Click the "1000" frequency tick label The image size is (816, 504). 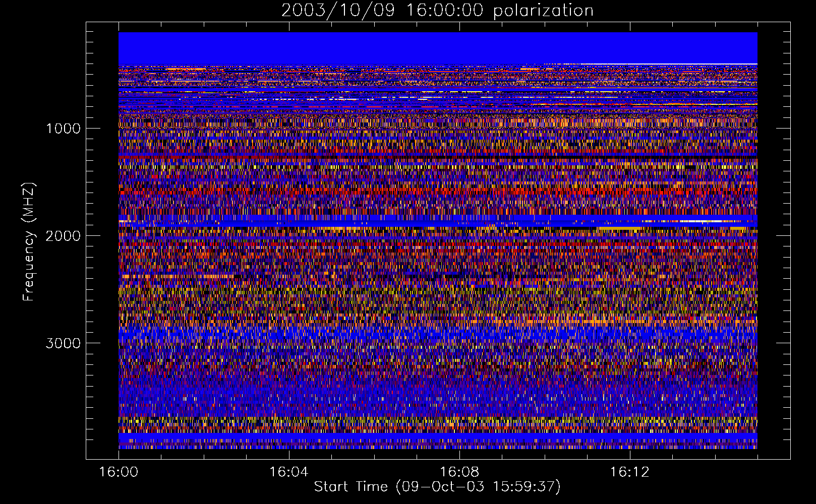pos(63,129)
